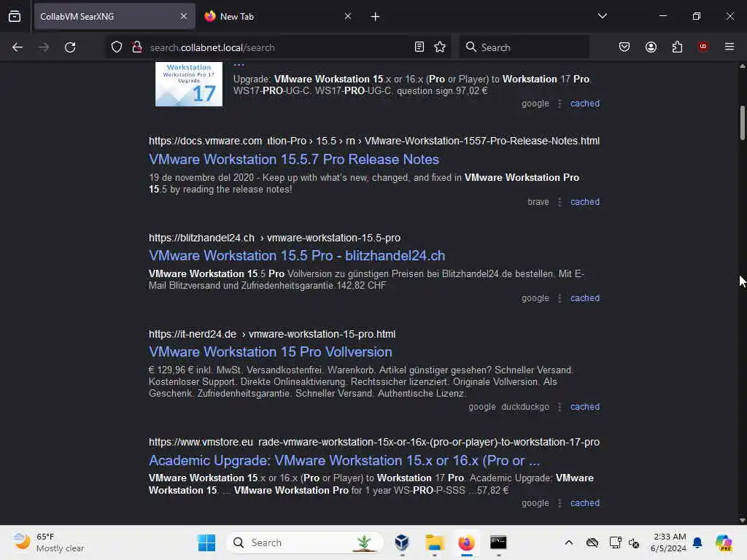Click scrollbar down arrow

pyautogui.click(x=742, y=520)
